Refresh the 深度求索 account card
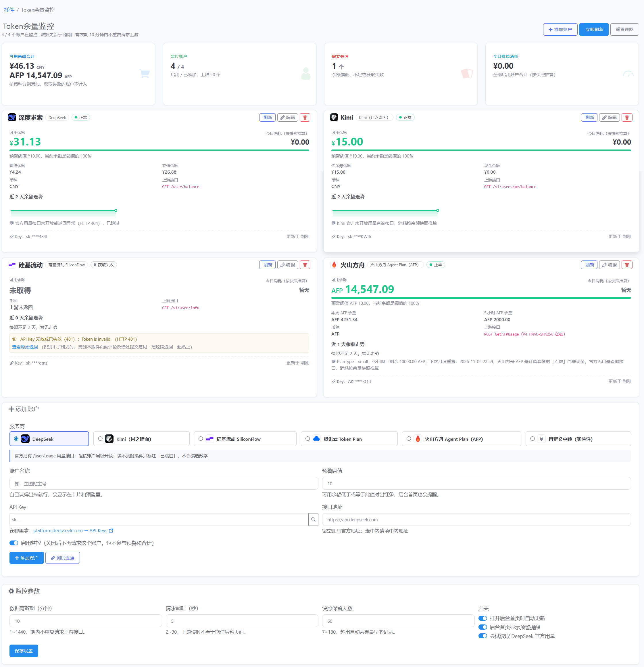This screenshot has height=667, width=644. click(267, 117)
